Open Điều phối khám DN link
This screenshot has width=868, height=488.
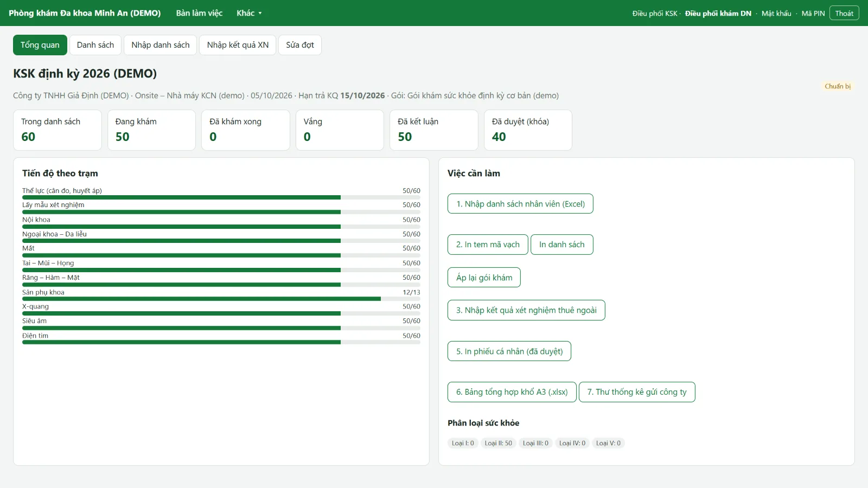tap(718, 14)
